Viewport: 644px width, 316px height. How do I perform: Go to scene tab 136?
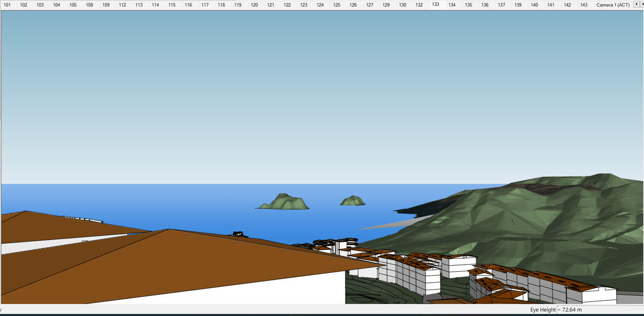(x=485, y=5)
